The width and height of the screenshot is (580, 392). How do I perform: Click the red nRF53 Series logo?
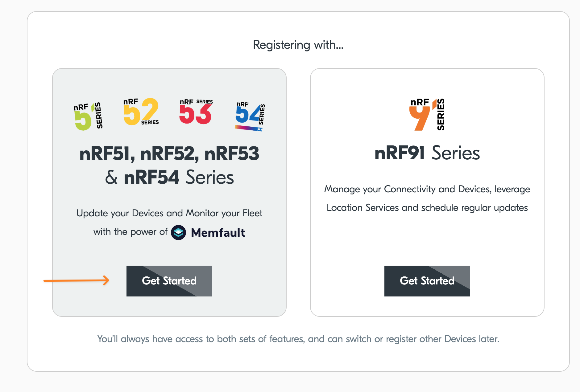[x=196, y=112]
